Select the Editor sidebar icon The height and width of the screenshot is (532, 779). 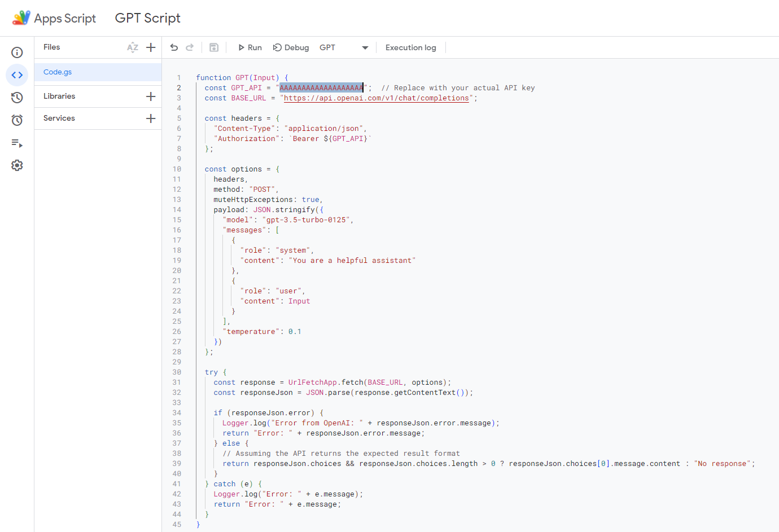[17, 74]
